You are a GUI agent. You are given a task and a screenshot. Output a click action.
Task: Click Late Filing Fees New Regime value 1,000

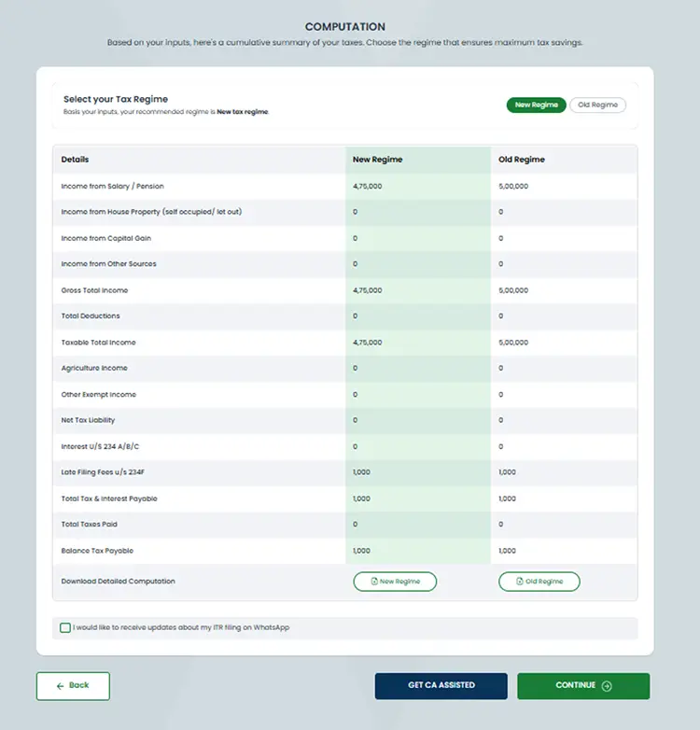(x=361, y=472)
